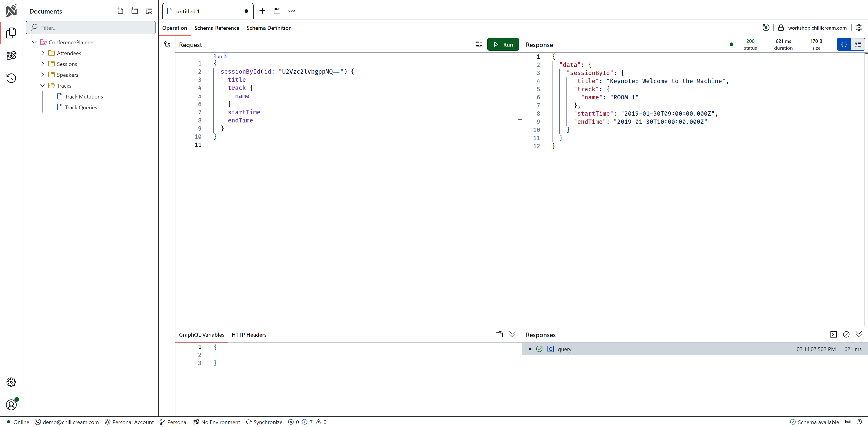This screenshot has height=427, width=868.
Task: Collapse the Tracks folder
Action: tap(43, 86)
